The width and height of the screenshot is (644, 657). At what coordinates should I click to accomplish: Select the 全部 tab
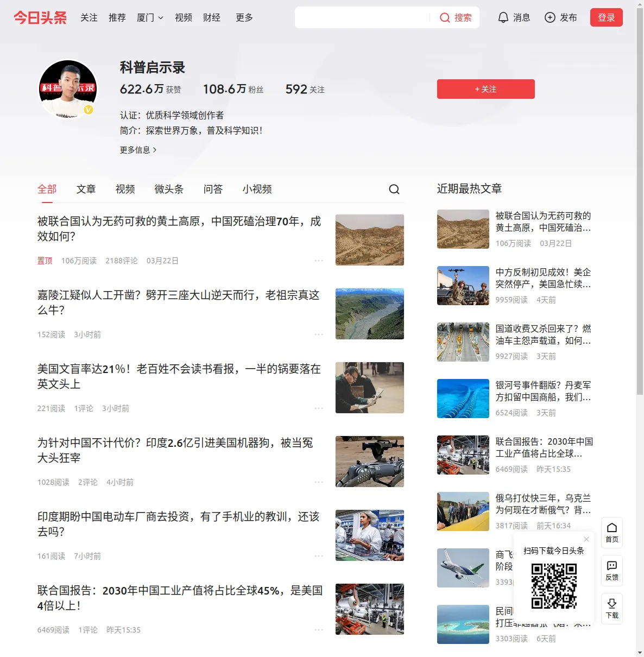[47, 189]
